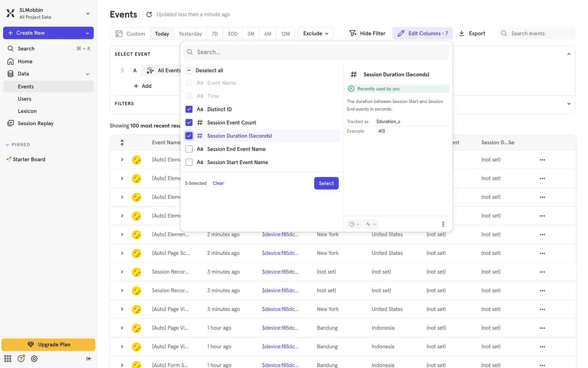588x368 pixels.
Task: Open the vertical three-dot property menu
Action: [443, 224]
